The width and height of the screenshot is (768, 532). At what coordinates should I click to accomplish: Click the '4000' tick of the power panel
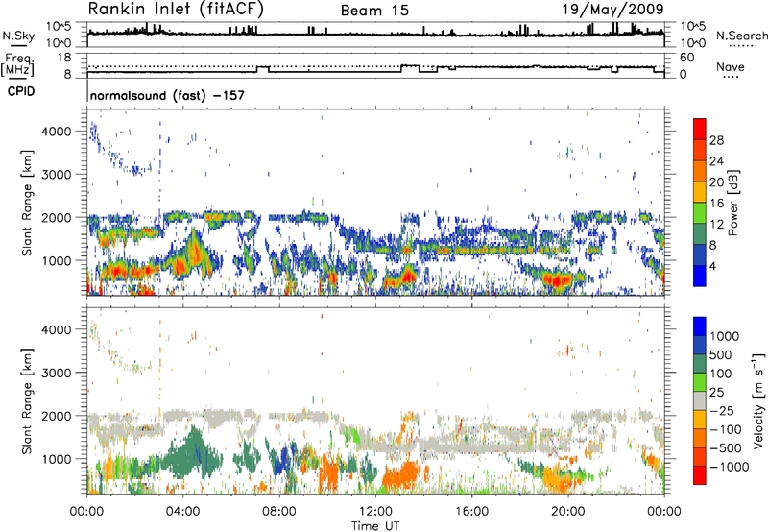point(56,132)
